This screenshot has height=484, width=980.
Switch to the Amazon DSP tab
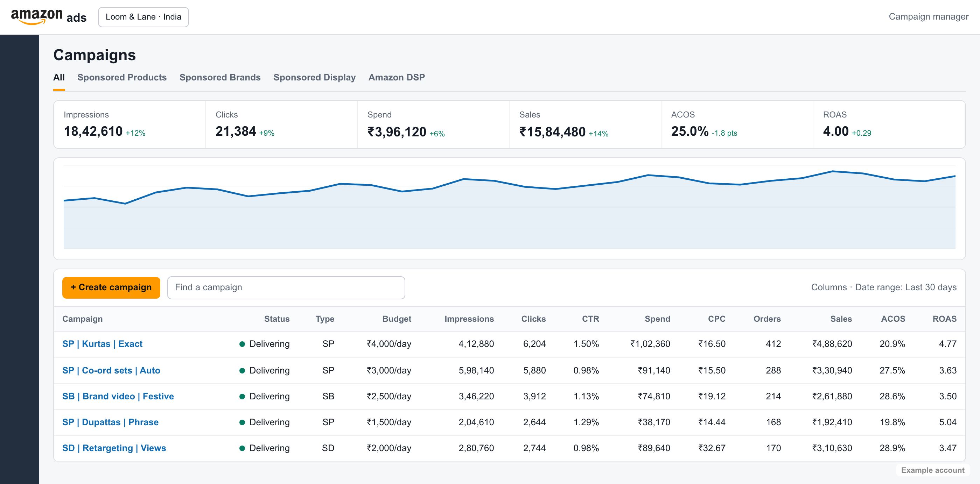pyautogui.click(x=397, y=77)
